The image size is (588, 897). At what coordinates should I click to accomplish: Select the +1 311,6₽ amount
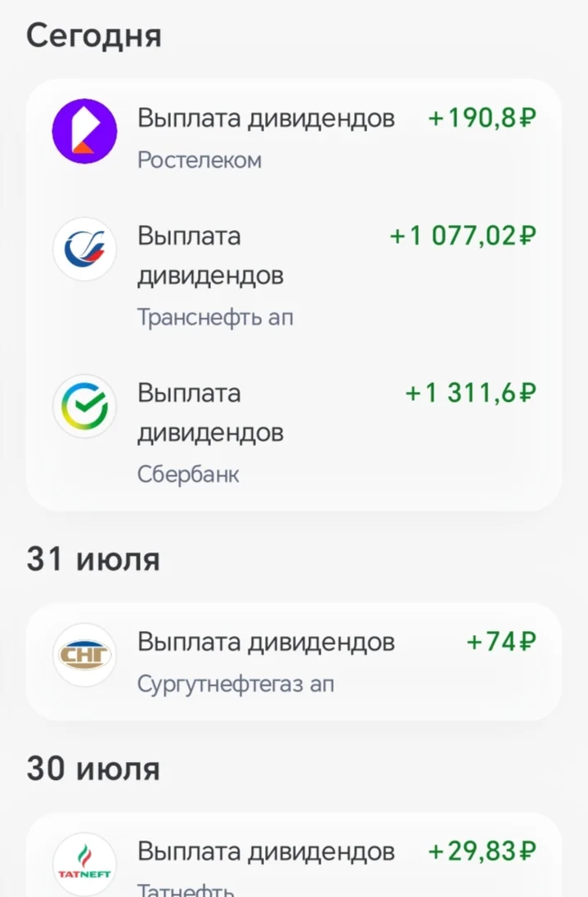[x=471, y=393]
